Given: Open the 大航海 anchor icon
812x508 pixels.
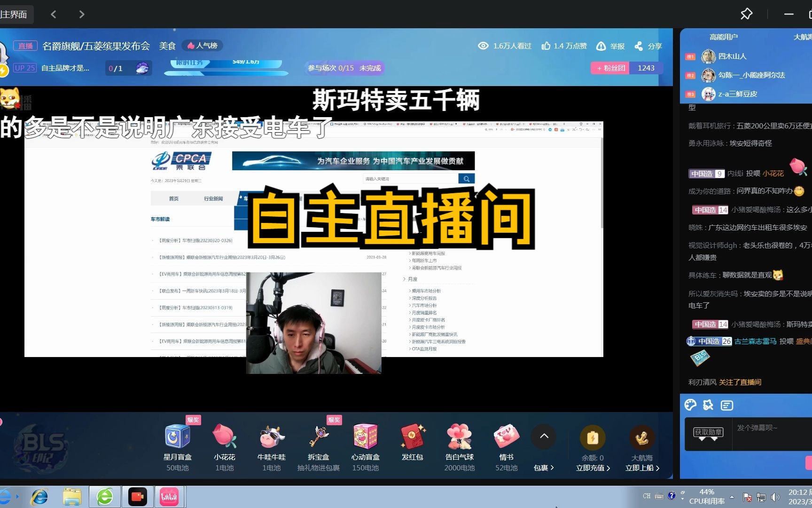Looking at the screenshot, I should click(x=642, y=438).
